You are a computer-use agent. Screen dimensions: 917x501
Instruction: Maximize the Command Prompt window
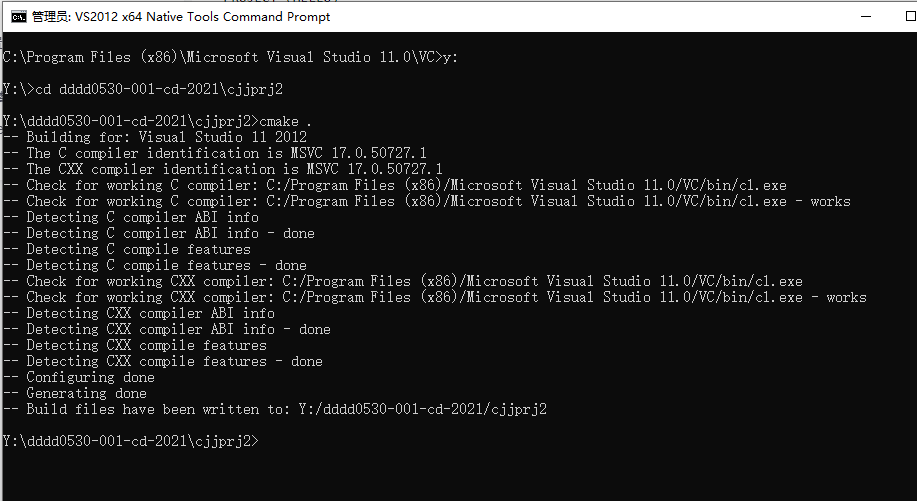pos(910,16)
